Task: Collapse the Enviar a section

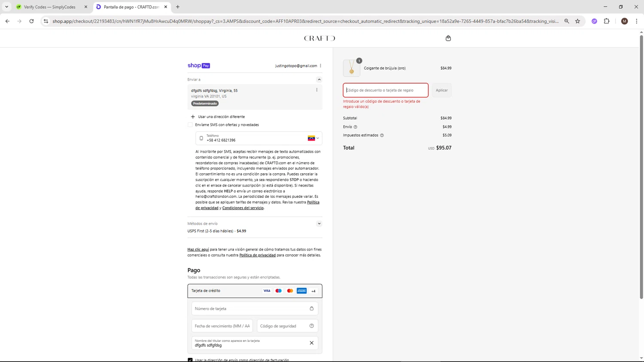Action: [319, 79]
